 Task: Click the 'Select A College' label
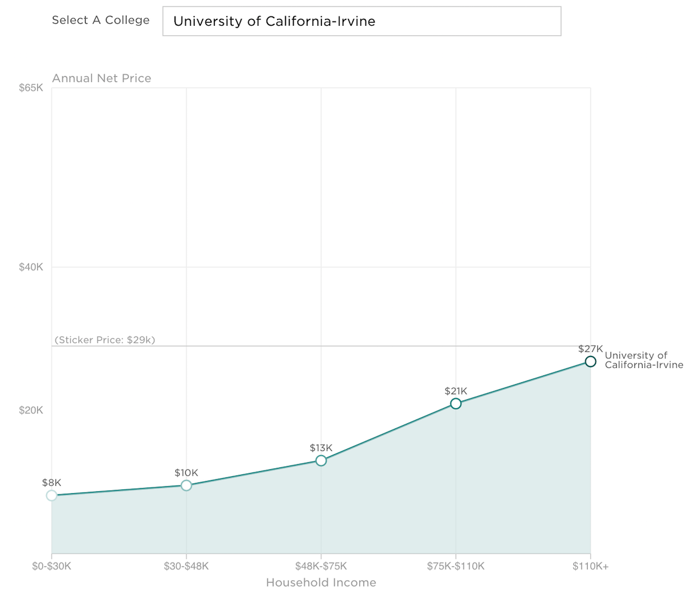[101, 20]
